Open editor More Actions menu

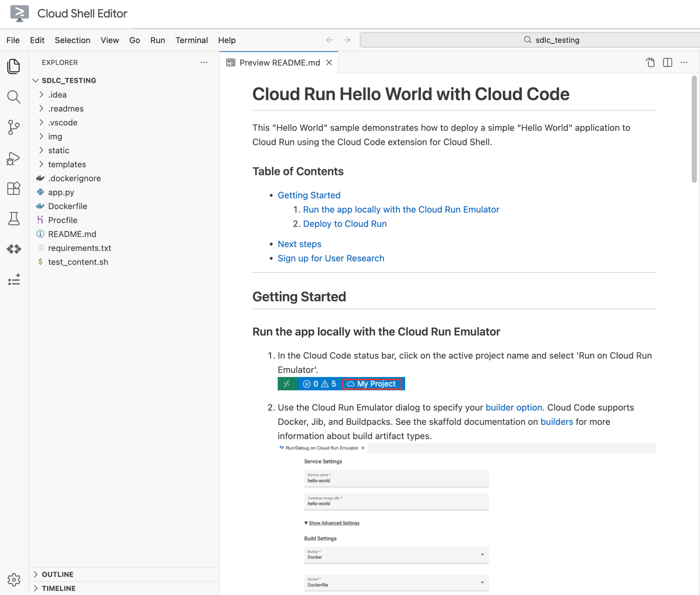[x=684, y=63]
